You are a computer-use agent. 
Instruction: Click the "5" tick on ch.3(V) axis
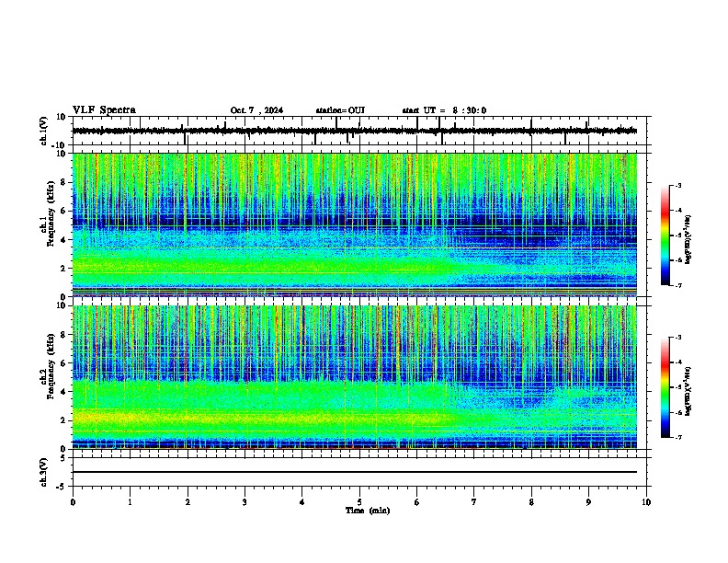point(63,458)
